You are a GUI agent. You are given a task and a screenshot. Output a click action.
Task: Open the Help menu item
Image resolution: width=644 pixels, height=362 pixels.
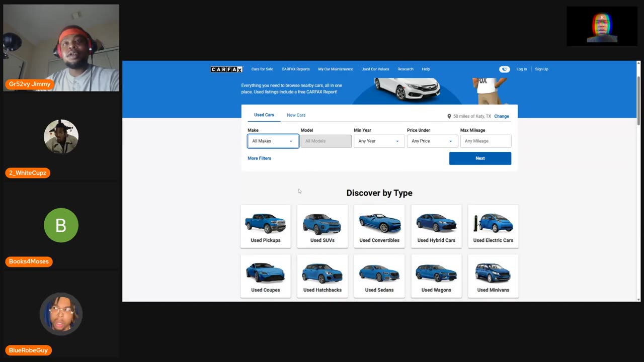426,69
